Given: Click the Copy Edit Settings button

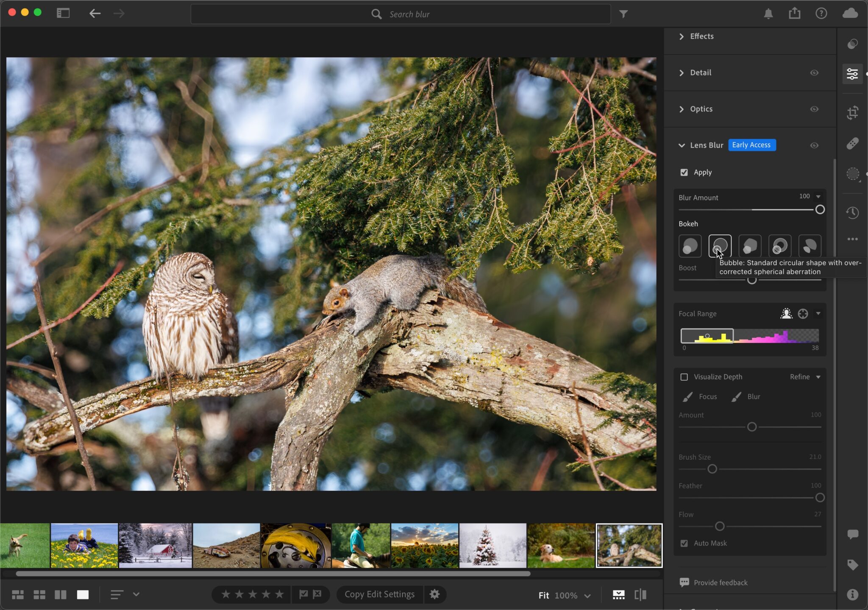Looking at the screenshot, I should pyautogui.click(x=379, y=594).
